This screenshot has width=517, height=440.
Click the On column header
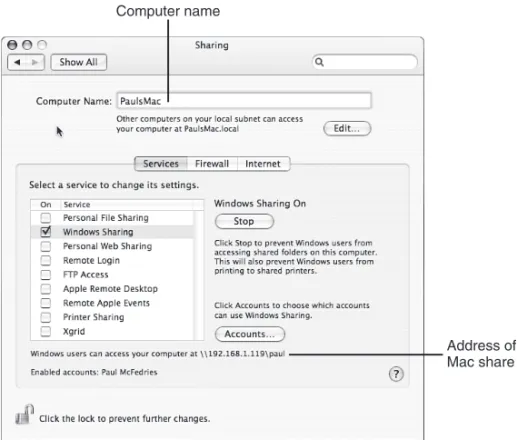click(46, 205)
